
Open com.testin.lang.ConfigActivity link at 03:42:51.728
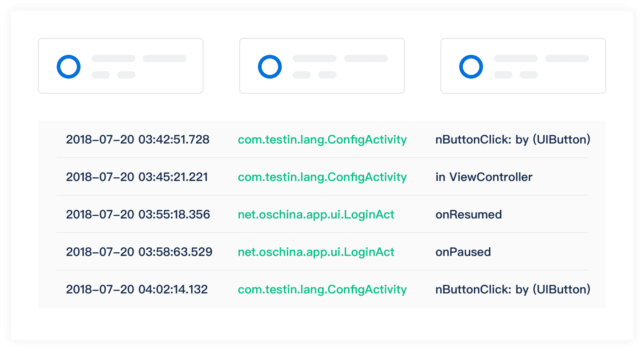[x=322, y=139]
